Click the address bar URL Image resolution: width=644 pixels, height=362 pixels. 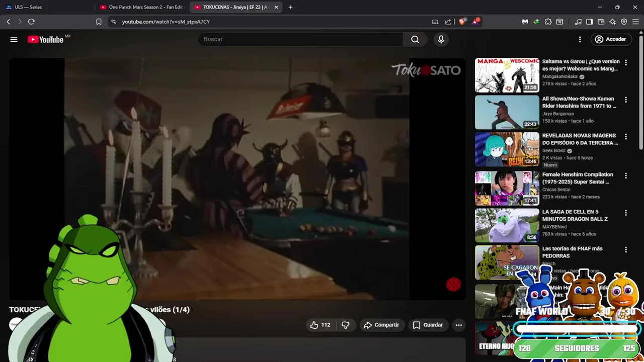click(166, 22)
